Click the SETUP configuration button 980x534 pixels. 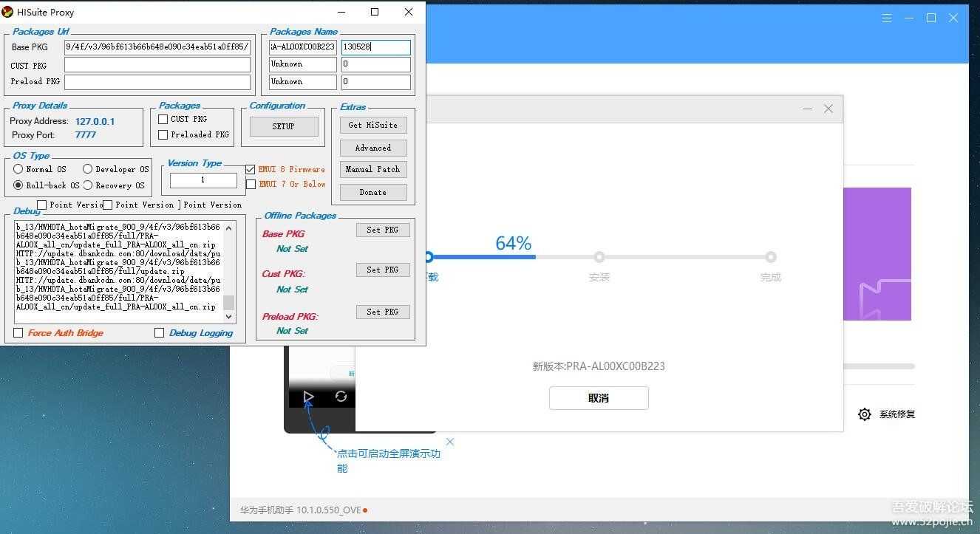pos(284,126)
